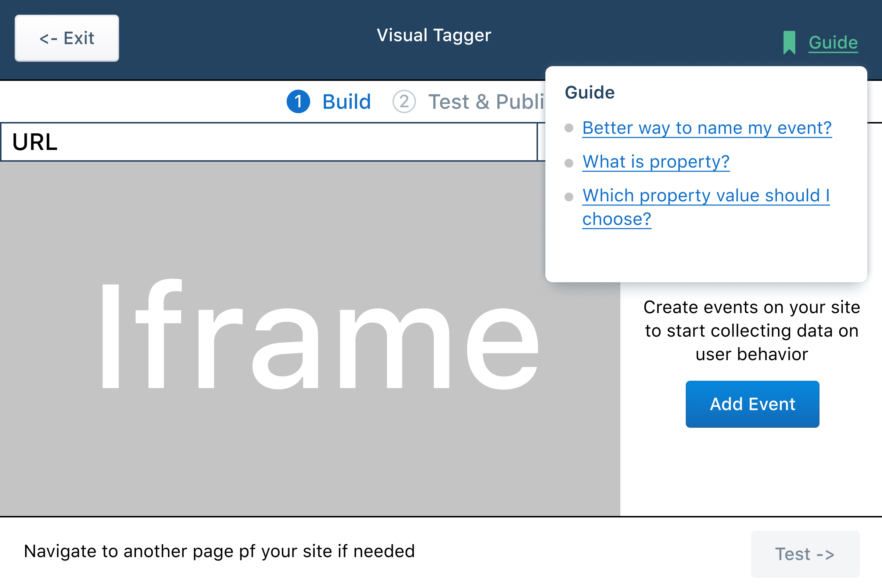Click the green bookmark Guide icon
The width and height of the screenshot is (882, 588).
[x=789, y=42]
